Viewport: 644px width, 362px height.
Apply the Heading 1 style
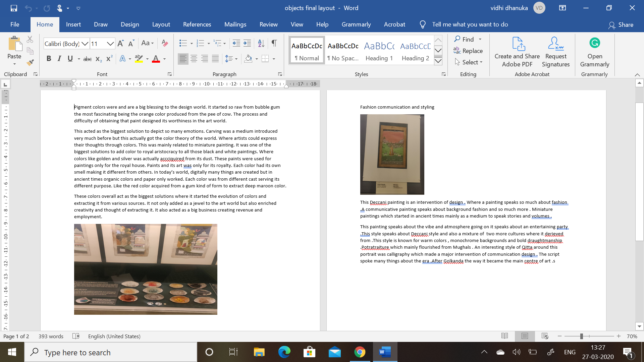379,50
